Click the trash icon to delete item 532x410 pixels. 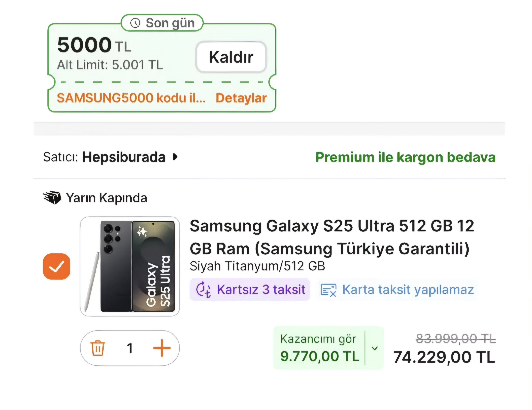98,348
